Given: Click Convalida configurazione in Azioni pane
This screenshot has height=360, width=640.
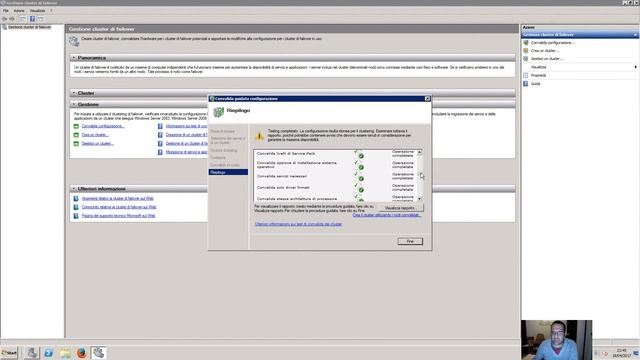Looking at the screenshot, I should coord(553,42).
